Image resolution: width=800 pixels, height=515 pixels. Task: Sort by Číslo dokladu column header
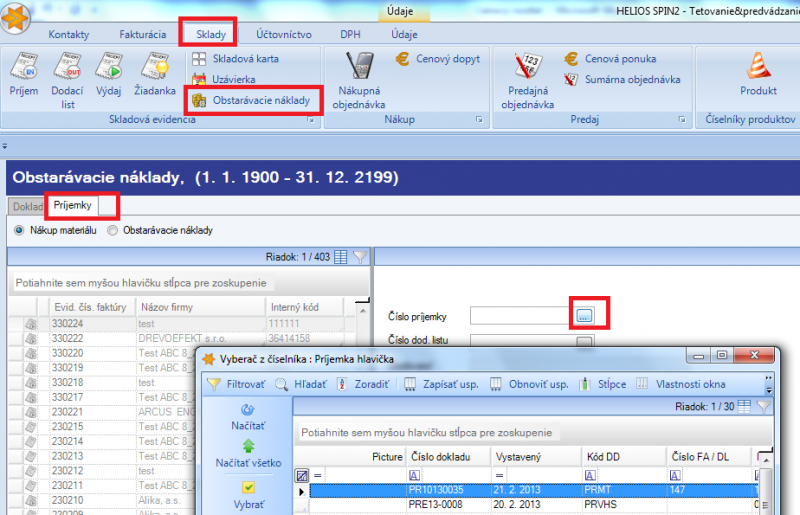pyautogui.click(x=448, y=457)
